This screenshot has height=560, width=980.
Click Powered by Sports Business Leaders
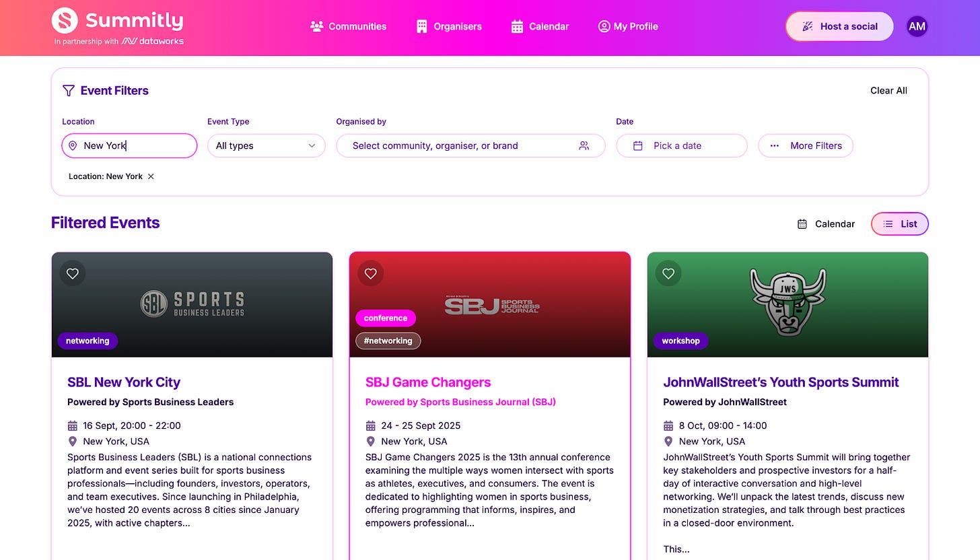151,402
